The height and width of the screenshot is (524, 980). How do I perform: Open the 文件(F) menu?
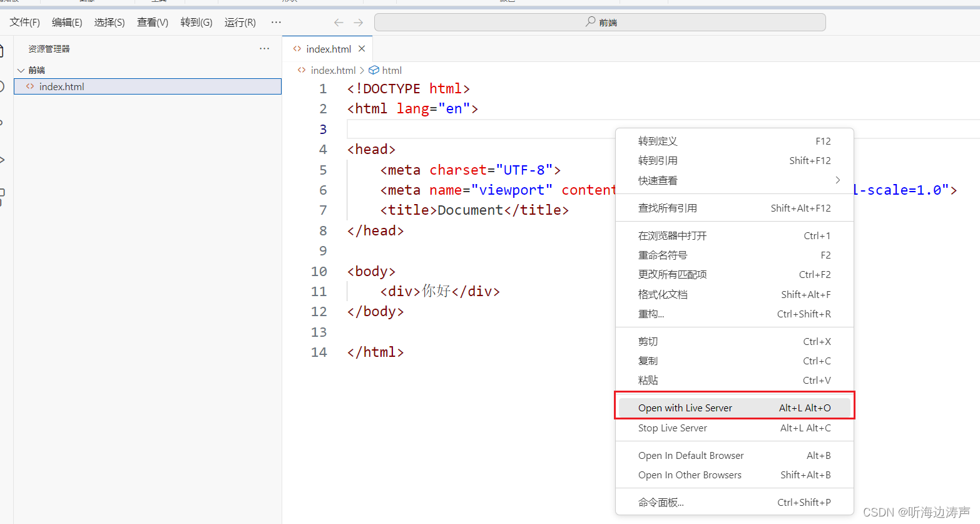[x=25, y=23]
